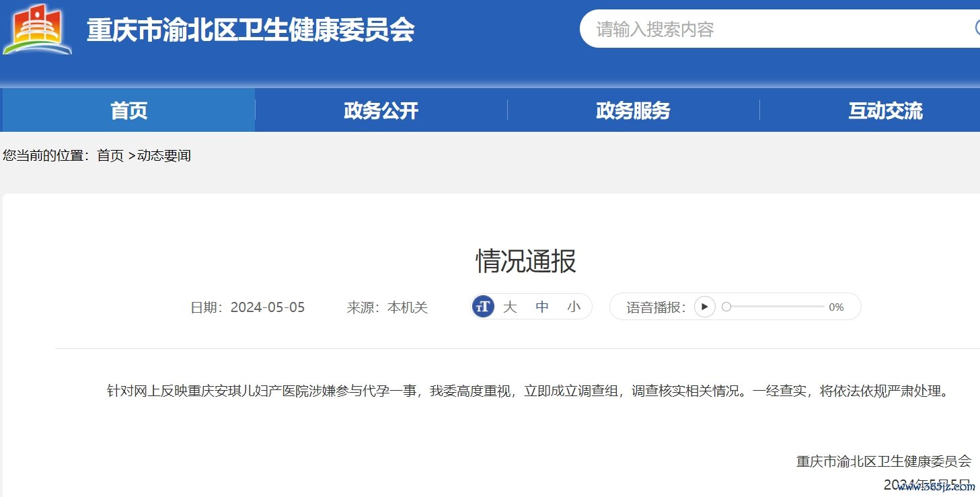
Task: Click the Yubei District government logo
Action: (x=37, y=30)
